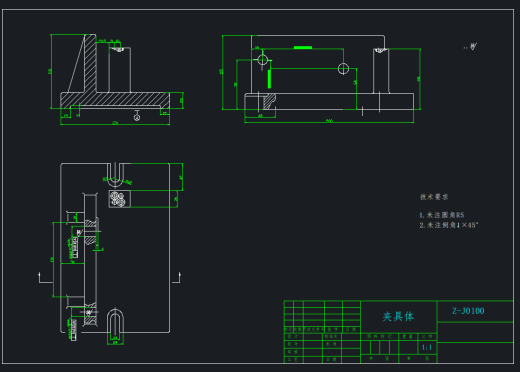
Task: Click the part name text "夹具体"
Action: pyautogui.click(x=398, y=316)
